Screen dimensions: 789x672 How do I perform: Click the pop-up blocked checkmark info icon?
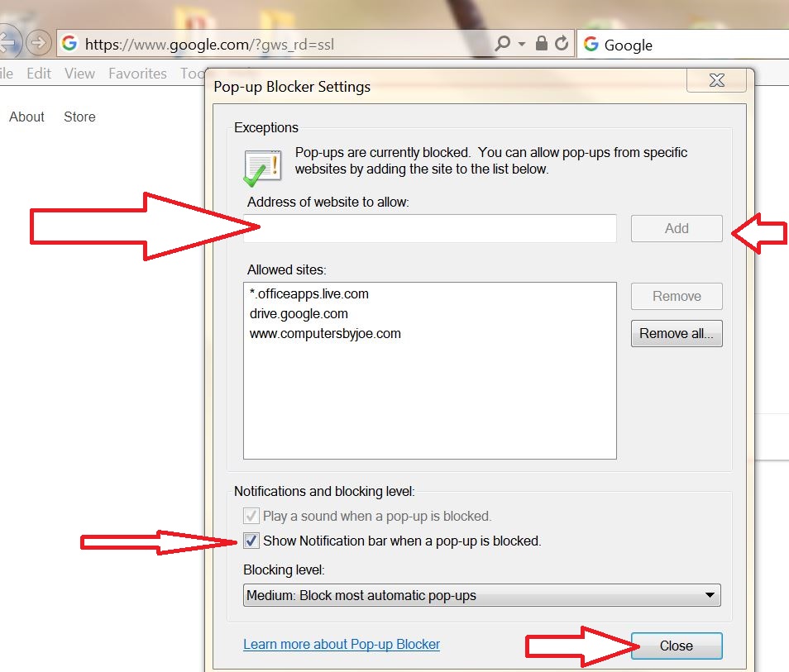tap(262, 168)
